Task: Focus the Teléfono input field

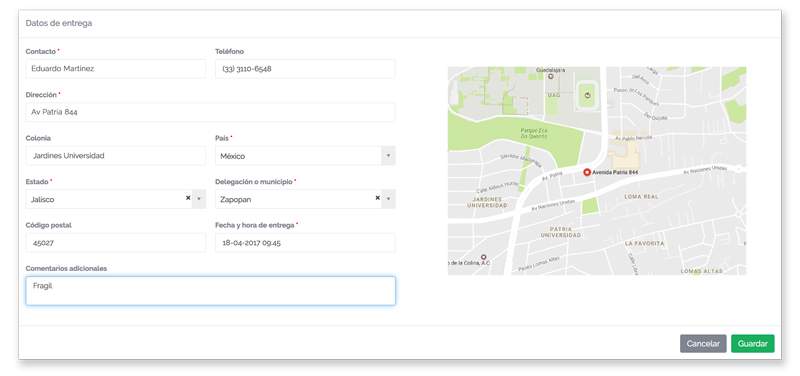Action: tap(305, 69)
